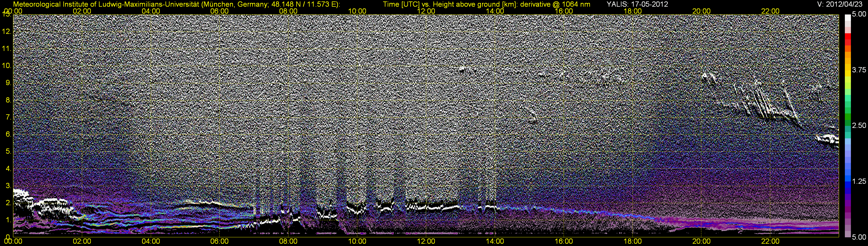
Task: Select the 3.75 color scale value
Action: pos(859,70)
